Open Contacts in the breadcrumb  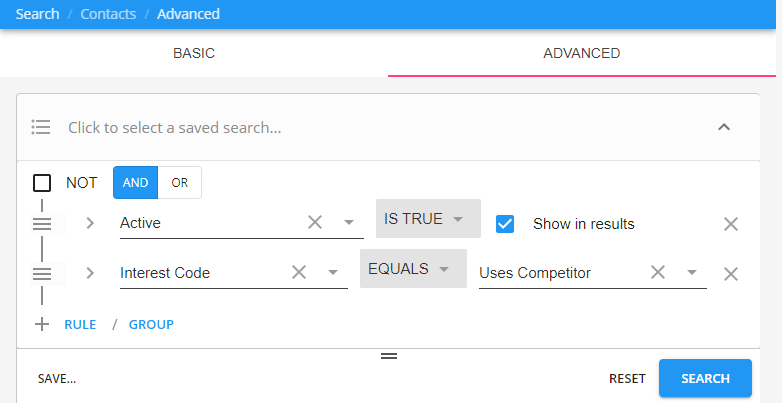(108, 14)
